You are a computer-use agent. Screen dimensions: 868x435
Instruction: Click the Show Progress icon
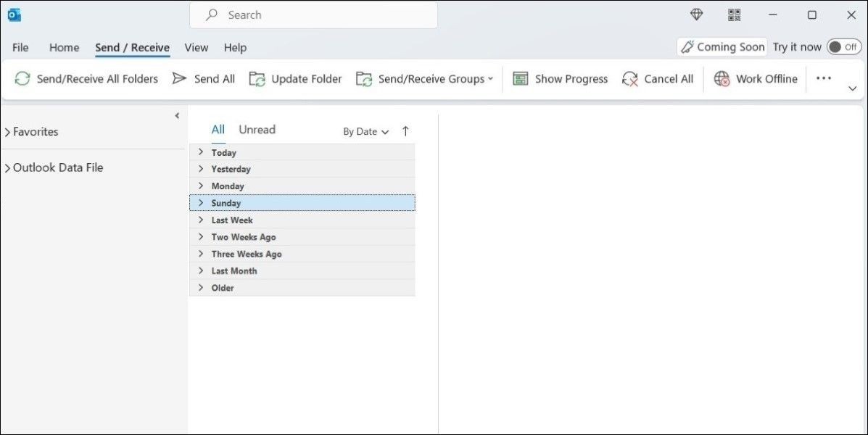pyautogui.click(x=521, y=78)
